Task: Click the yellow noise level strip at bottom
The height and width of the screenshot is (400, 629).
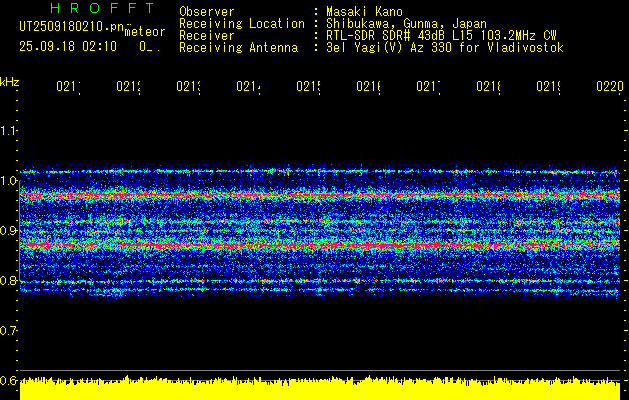Action: tap(320, 390)
